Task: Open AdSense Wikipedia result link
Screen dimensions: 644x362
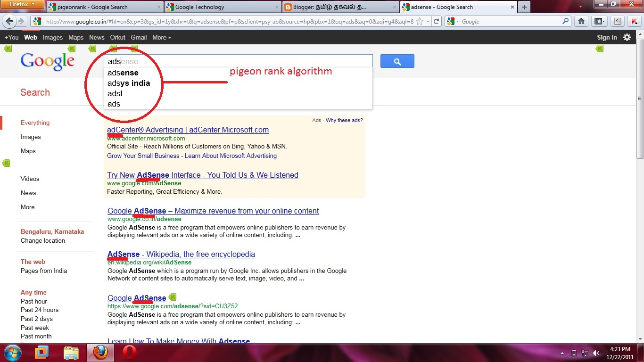Action: pyautogui.click(x=181, y=254)
